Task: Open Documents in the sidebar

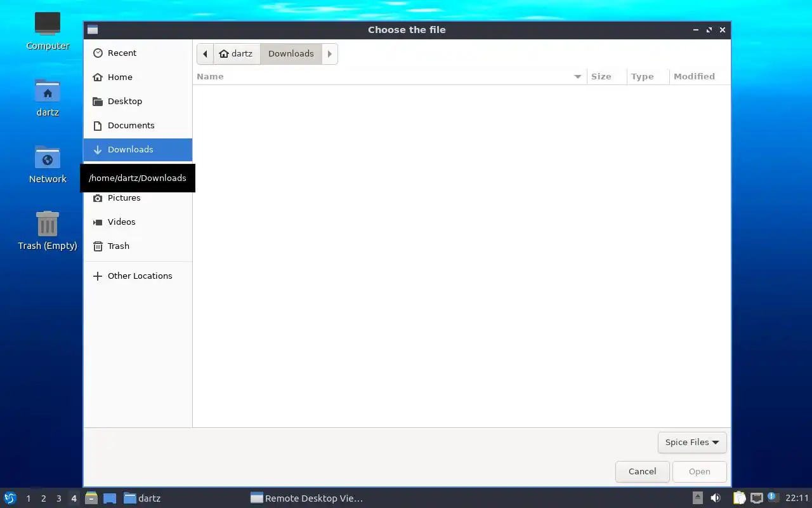Action: pos(138,126)
